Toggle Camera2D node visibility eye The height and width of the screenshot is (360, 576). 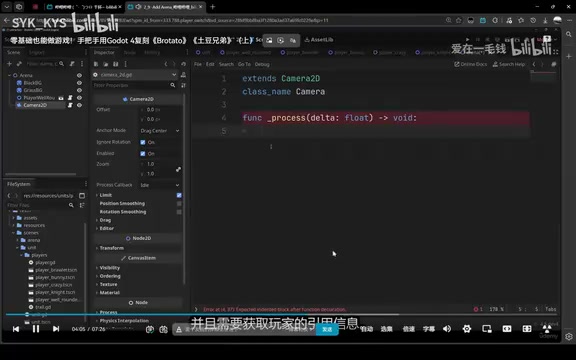pyautogui.click(x=79, y=105)
